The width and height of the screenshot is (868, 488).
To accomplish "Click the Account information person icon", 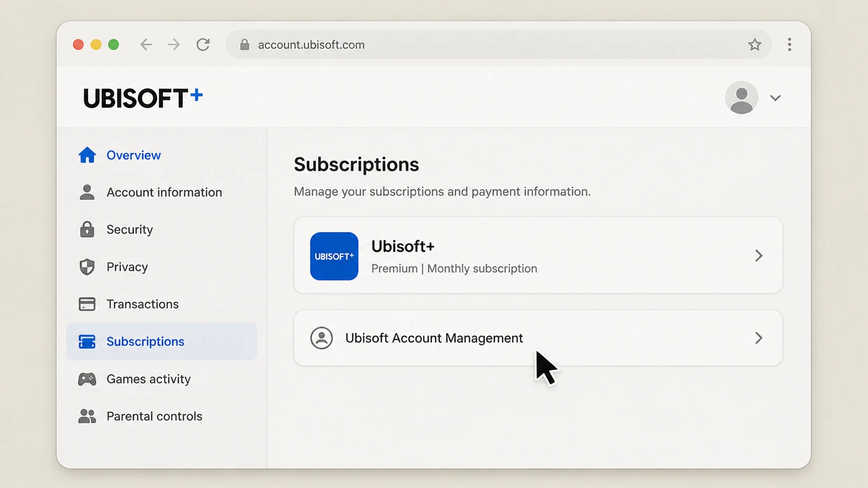I will 87,192.
